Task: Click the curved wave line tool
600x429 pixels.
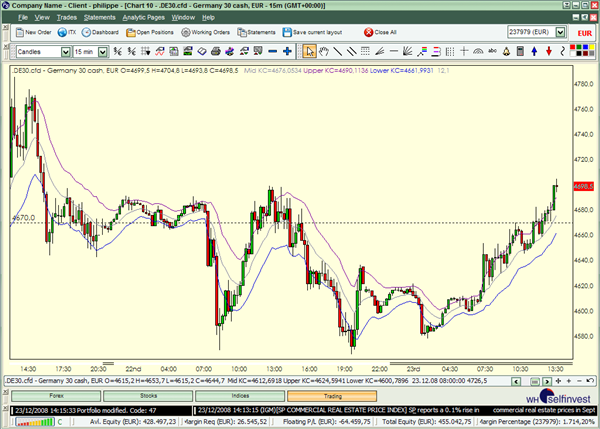Action: tap(562, 51)
